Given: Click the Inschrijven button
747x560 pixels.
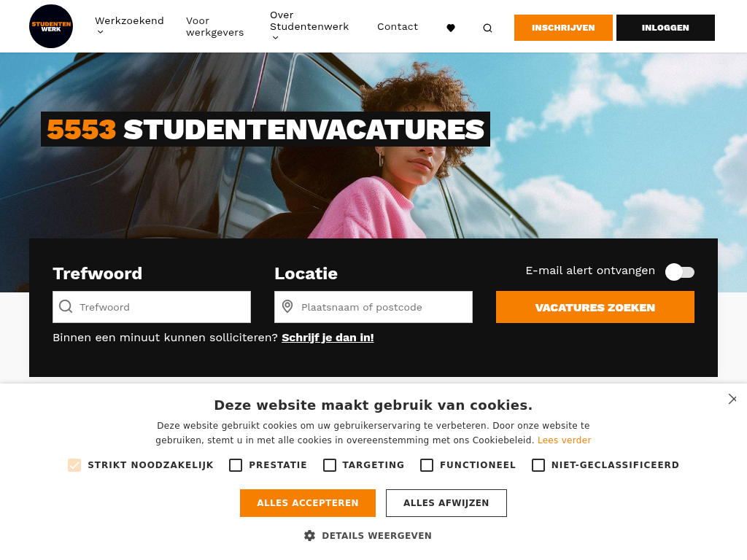Looking at the screenshot, I should [x=563, y=28].
